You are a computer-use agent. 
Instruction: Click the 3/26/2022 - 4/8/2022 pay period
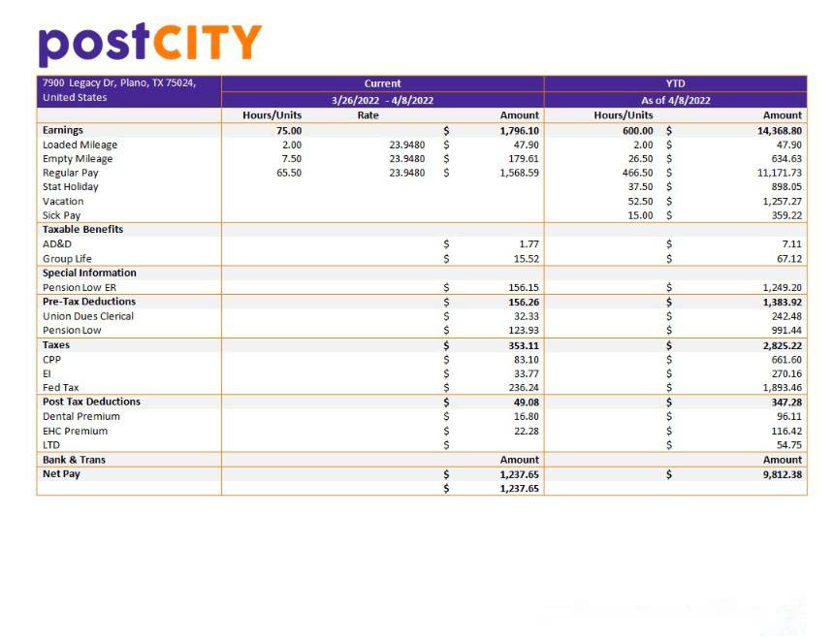pos(382,100)
